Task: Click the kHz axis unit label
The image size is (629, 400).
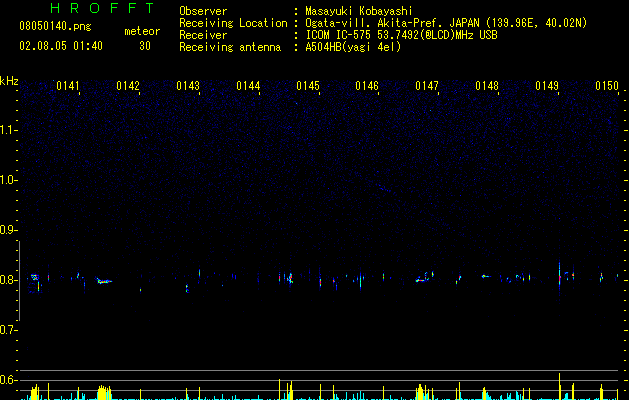Action: 9,81
